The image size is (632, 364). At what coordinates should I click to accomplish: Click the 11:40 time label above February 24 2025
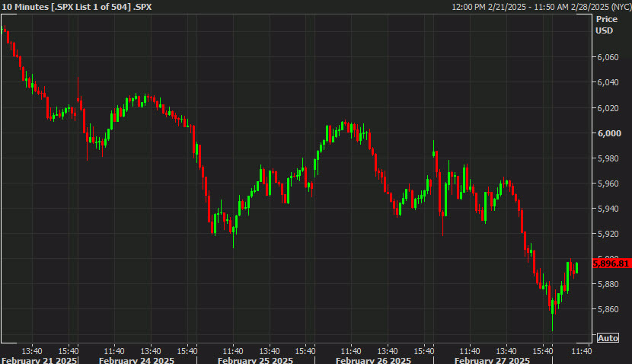pos(114,351)
